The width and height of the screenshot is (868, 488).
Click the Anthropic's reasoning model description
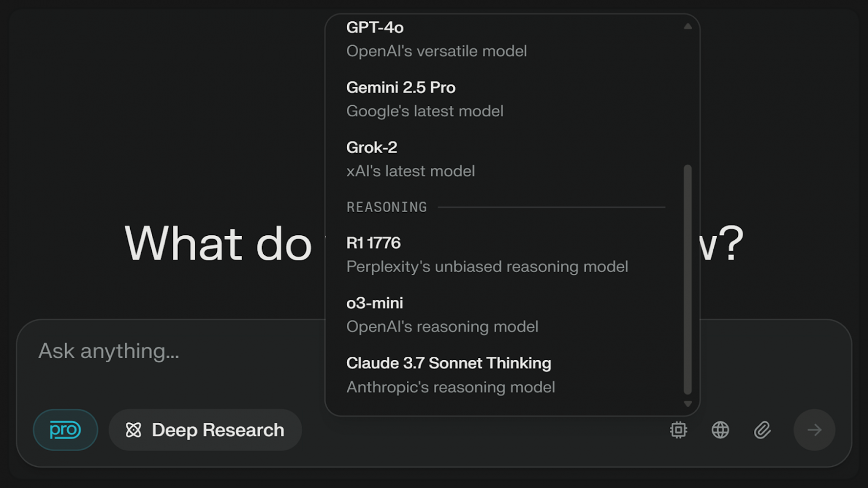[451, 387]
